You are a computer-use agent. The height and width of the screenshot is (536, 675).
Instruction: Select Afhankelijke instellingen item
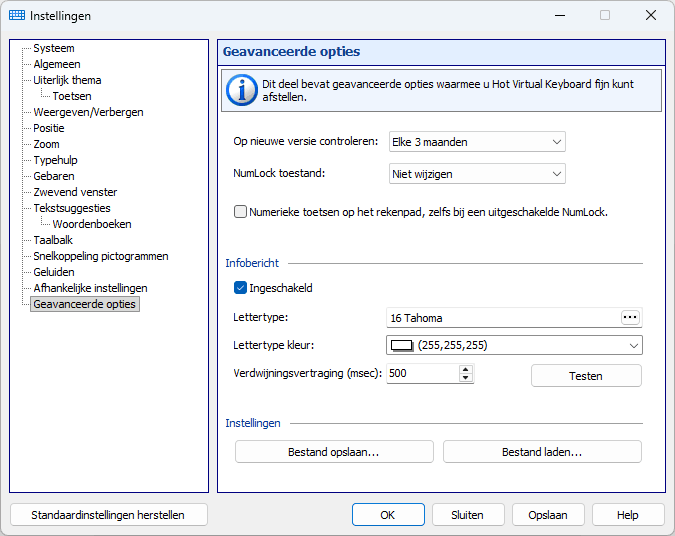click(90, 288)
